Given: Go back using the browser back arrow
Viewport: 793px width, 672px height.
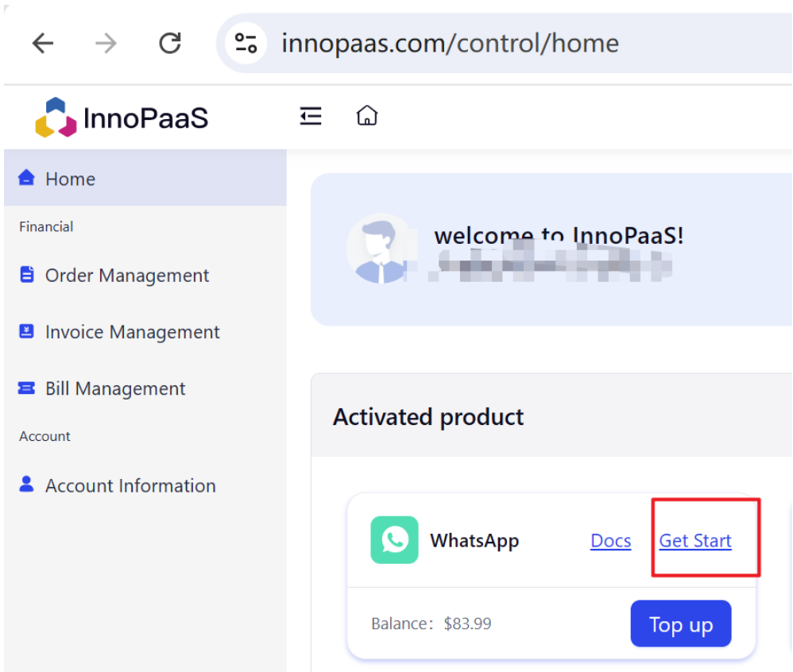Looking at the screenshot, I should click(42, 44).
